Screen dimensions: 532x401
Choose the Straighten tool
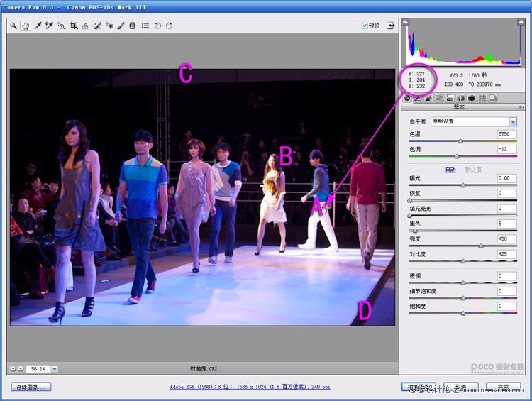pos(85,26)
